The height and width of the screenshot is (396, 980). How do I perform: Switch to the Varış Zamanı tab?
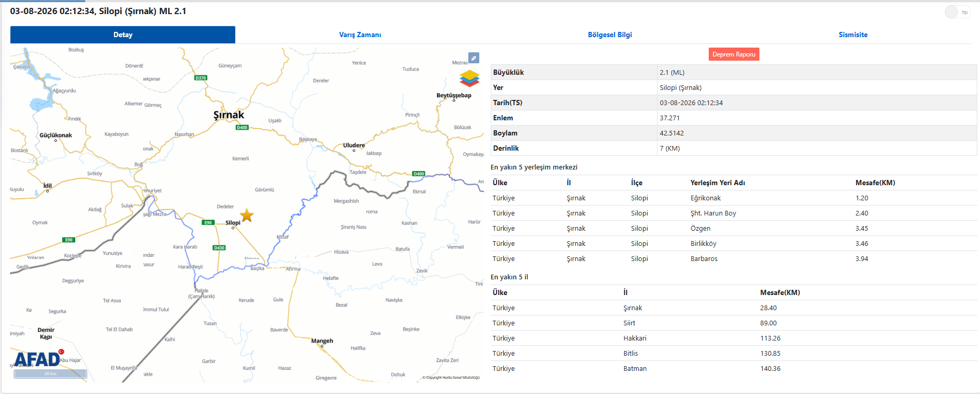360,35
